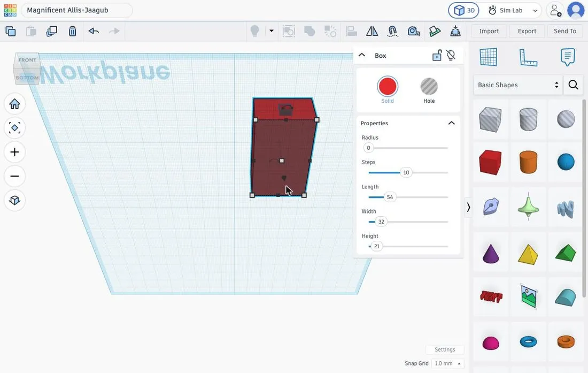588x373 pixels.
Task: Open workplane Settings
Action: pos(445,349)
